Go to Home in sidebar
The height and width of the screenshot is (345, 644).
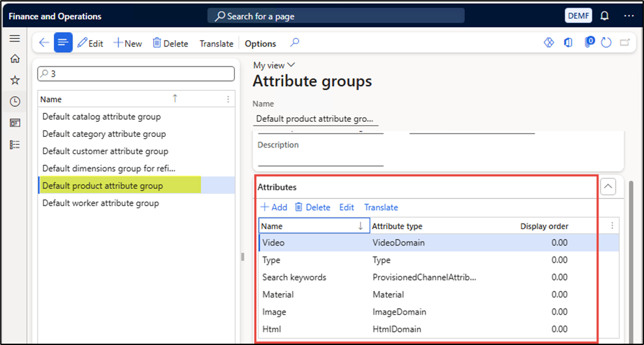click(x=14, y=59)
